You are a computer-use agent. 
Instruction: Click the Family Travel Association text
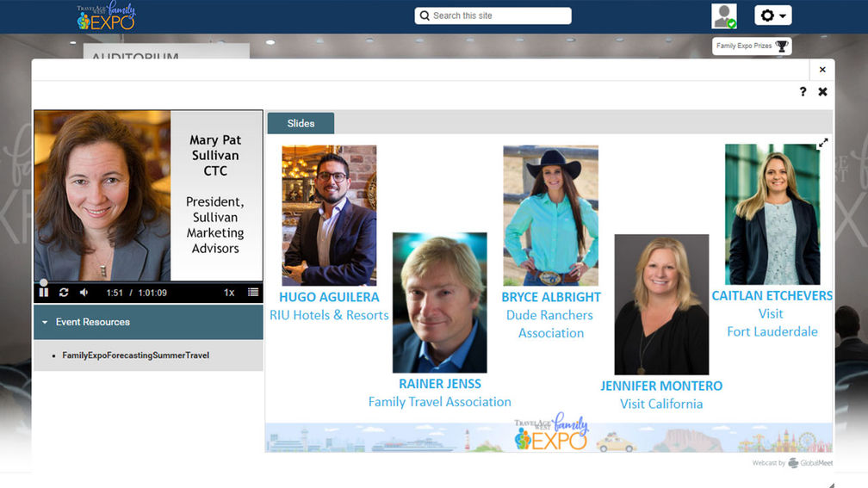[440, 402]
